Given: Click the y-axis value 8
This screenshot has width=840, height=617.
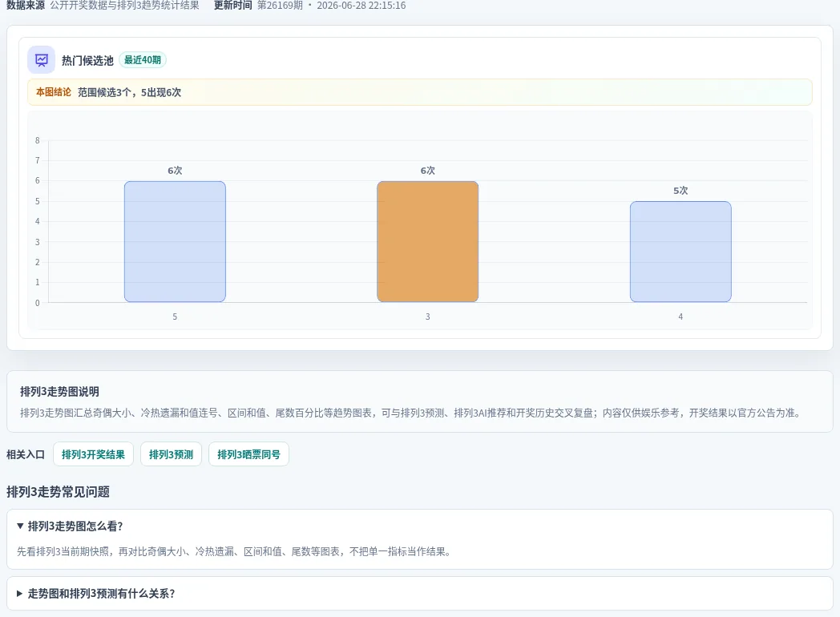Looking at the screenshot, I should [38, 140].
